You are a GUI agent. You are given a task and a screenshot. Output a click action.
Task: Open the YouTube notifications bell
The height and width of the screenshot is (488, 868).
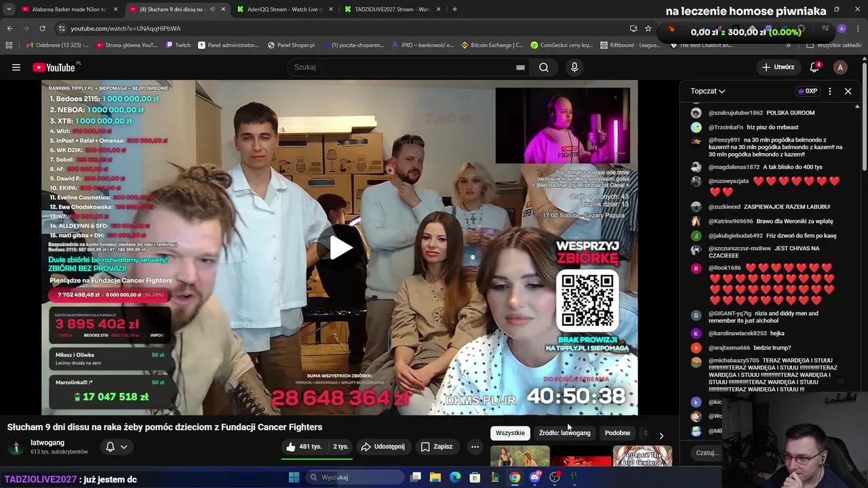814,67
